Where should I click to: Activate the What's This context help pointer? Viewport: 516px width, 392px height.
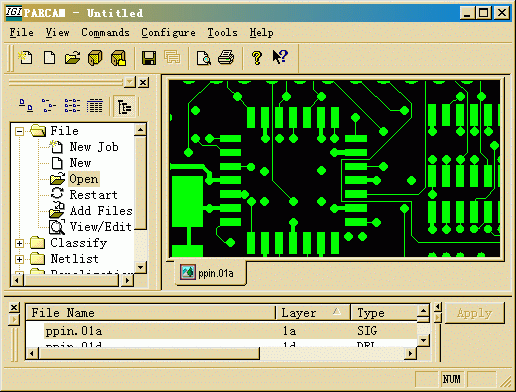tap(280, 58)
